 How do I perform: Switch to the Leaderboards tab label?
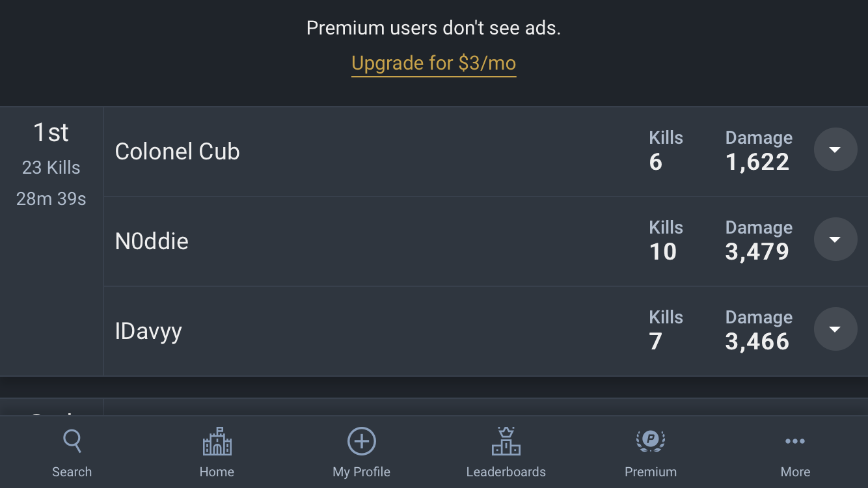tap(506, 472)
